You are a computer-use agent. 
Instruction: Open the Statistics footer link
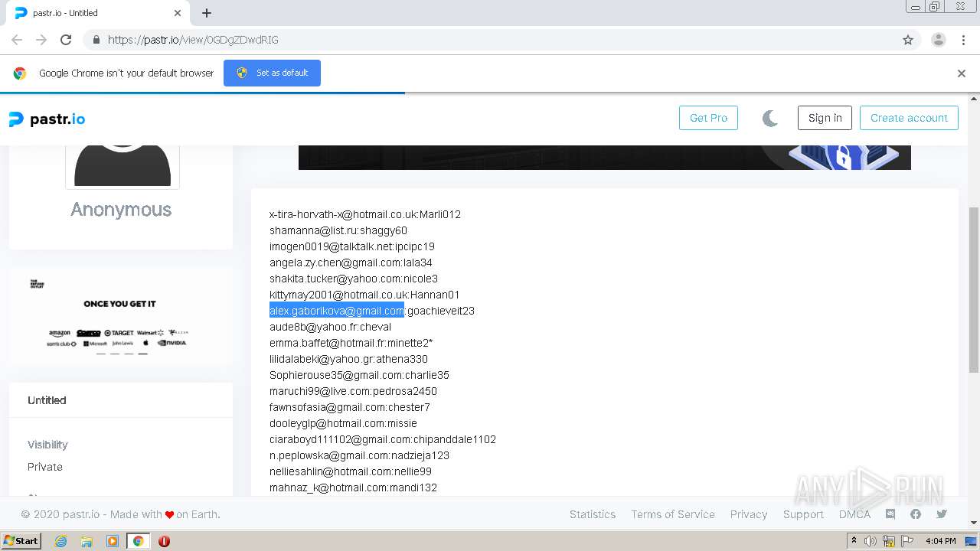pyautogui.click(x=593, y=514)
